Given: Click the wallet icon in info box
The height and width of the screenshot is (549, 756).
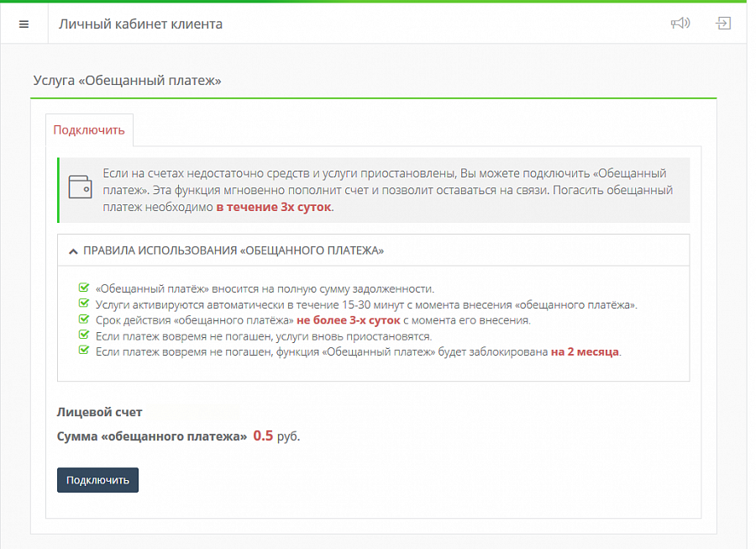Looking at the screenshot, I should click(80, 185).
